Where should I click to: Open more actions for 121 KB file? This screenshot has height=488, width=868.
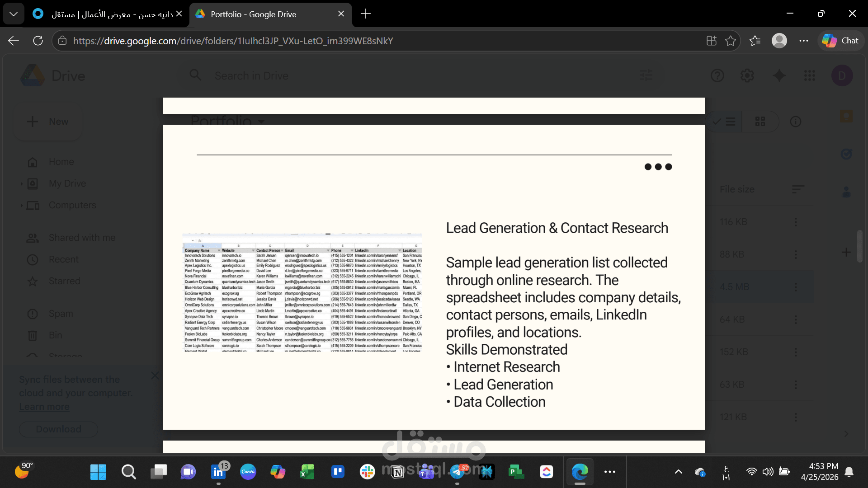pos(796,417)
